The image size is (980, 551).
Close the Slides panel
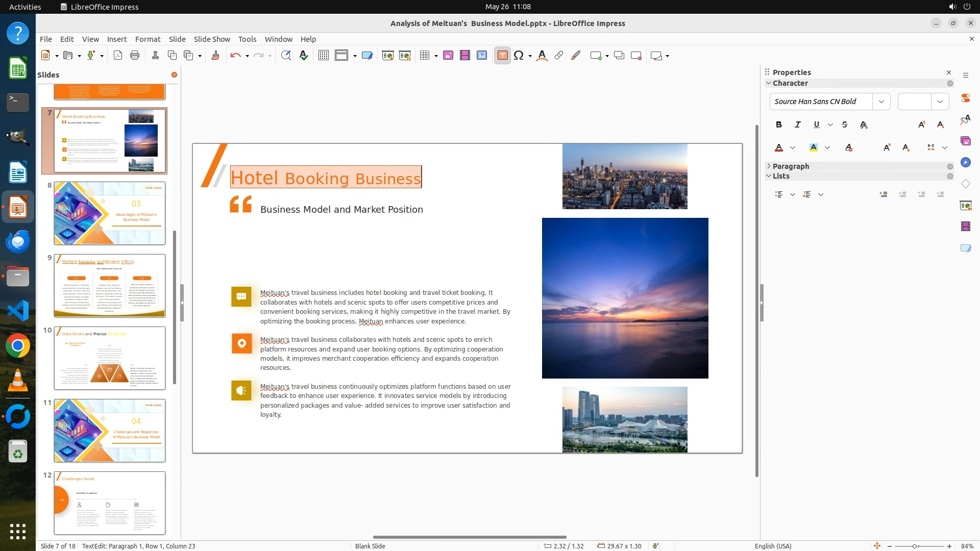(174, 75)
